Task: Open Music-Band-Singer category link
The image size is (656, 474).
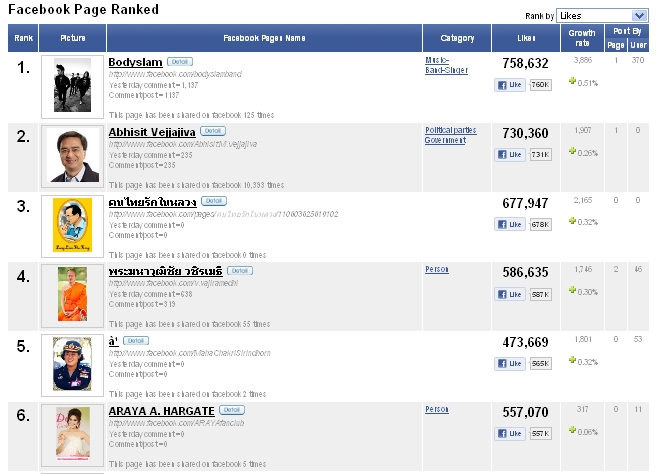Action: [x=446, y=65]
